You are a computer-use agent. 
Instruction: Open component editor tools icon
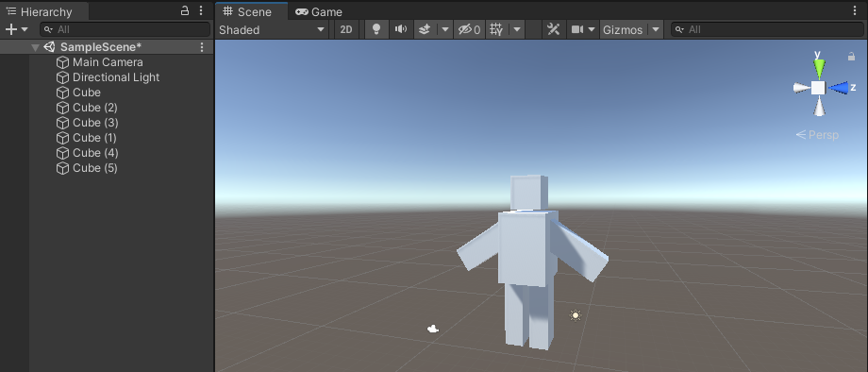click(x=553, y=29)
